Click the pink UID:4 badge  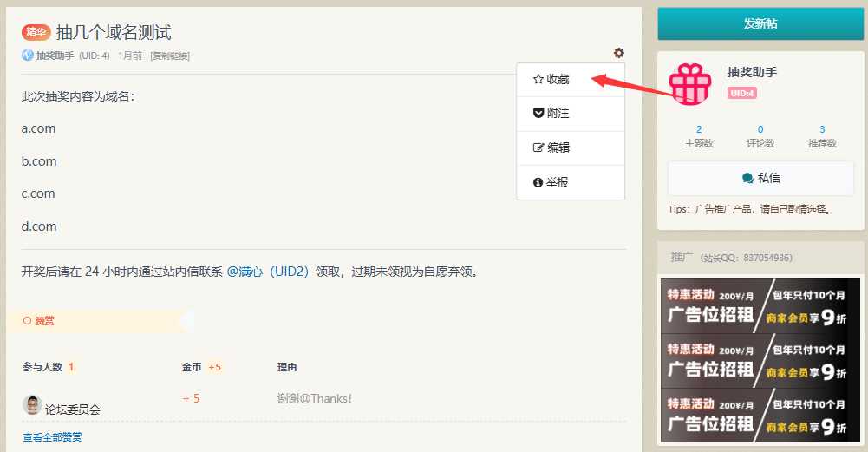click(x=741, y=93)
